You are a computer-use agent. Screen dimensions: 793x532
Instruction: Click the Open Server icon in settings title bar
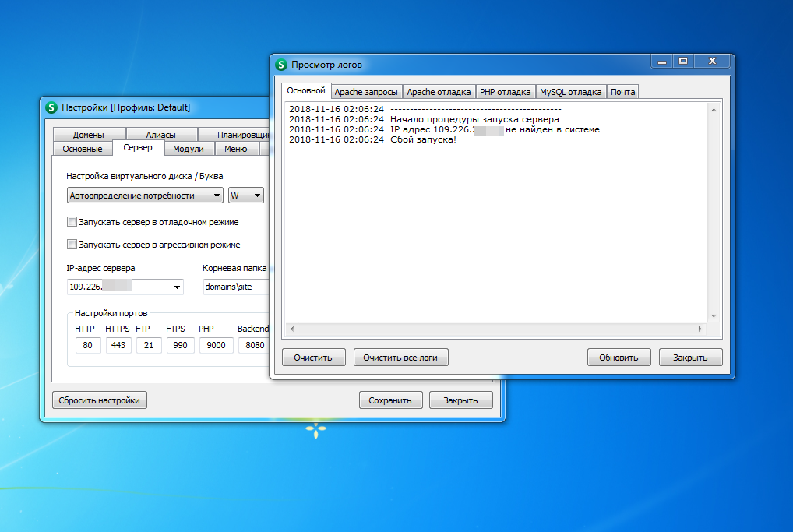tap(51, 107)
